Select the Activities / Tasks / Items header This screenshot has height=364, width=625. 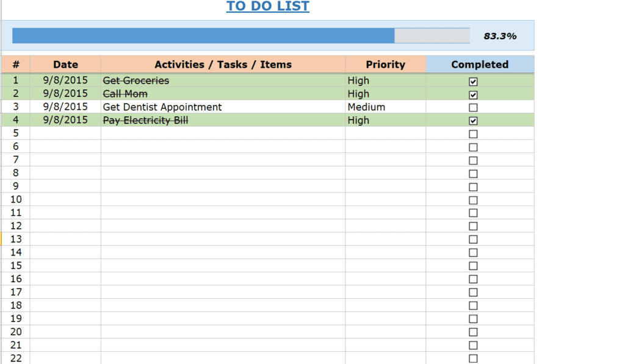click(223, 65)
